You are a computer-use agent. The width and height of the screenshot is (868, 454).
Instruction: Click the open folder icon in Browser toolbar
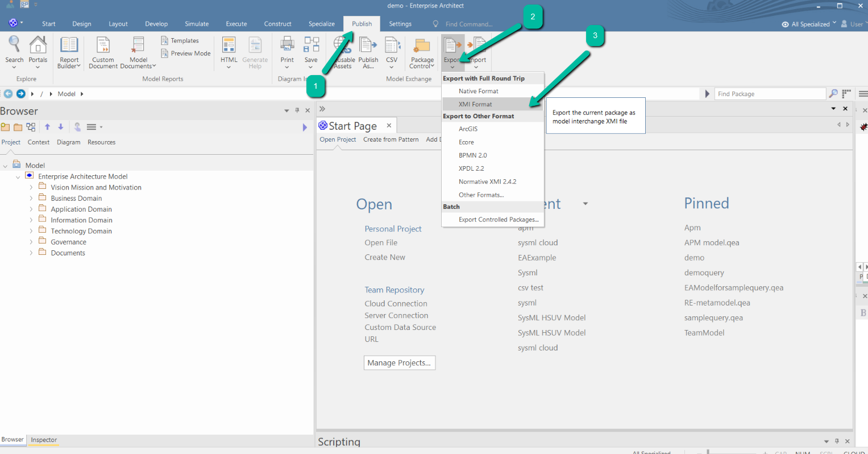point(18,127)
